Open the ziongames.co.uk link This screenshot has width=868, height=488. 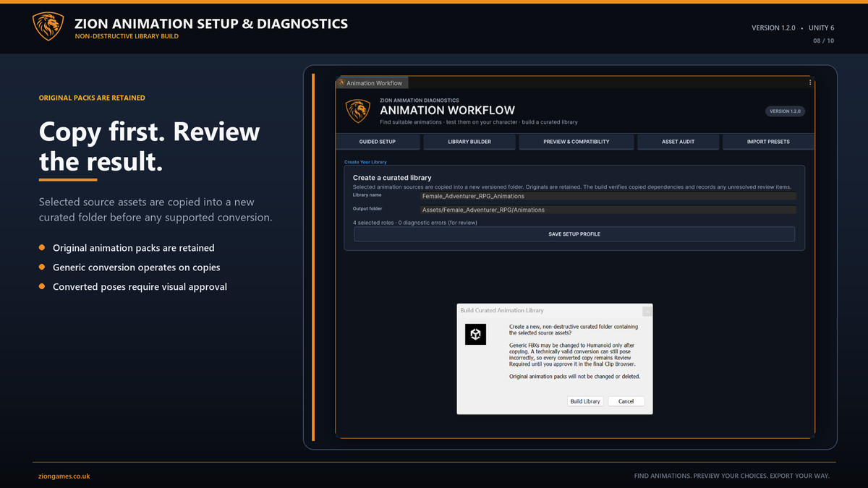(x=64, y=476)
